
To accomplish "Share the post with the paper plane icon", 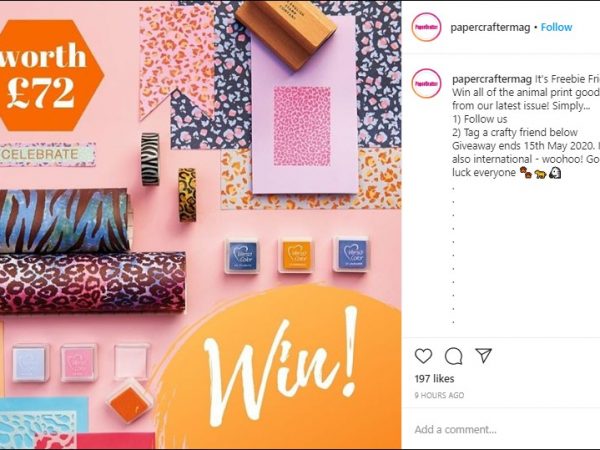I will [x=484, y=355].
